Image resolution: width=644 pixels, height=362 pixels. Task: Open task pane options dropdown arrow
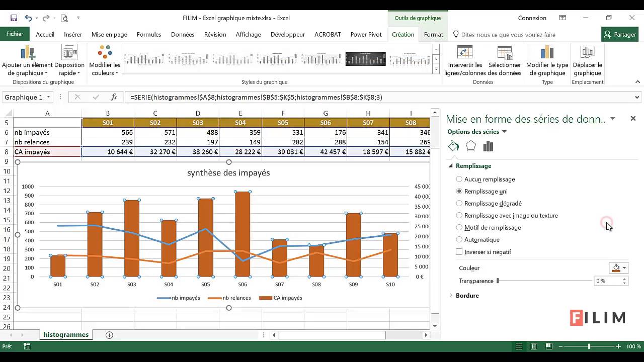click(x=612, y=119)
